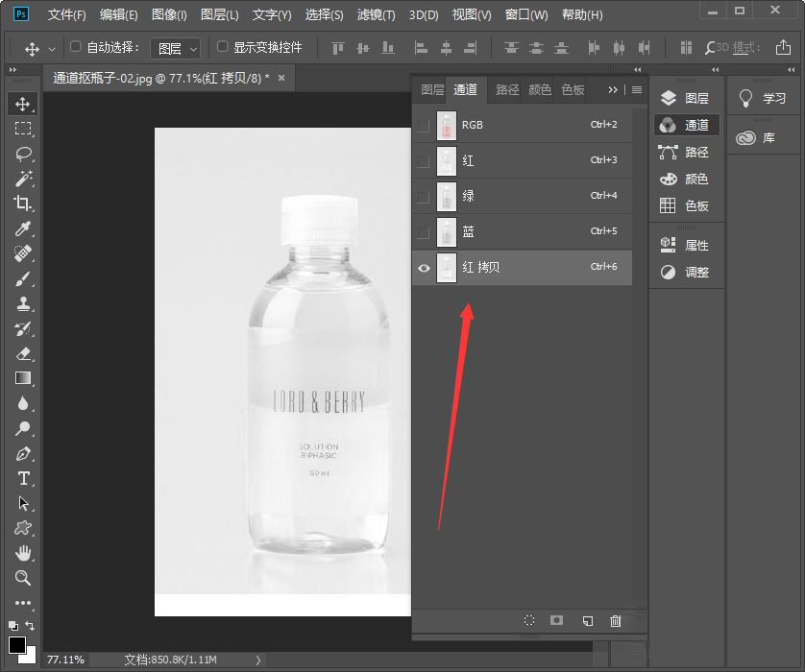805x672 pixels.
Task: Select the Magic Wand tool
Action: coord(23,179)
